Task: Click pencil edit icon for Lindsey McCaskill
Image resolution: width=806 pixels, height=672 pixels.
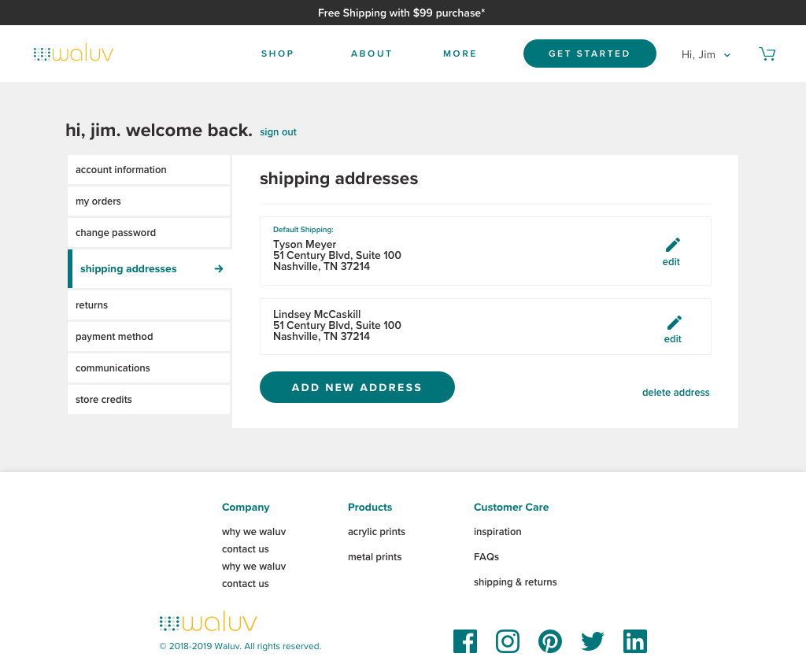Action: [674, 323]
